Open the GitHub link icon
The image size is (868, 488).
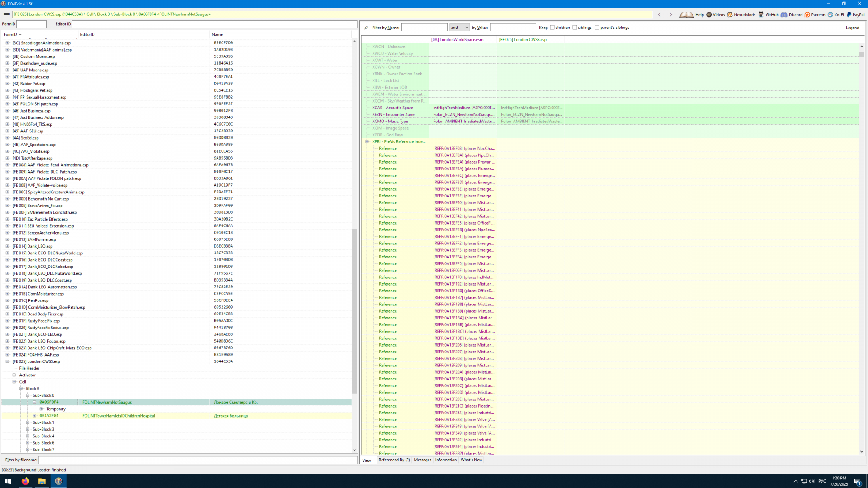pyautogui.click(x=761, y=14)
